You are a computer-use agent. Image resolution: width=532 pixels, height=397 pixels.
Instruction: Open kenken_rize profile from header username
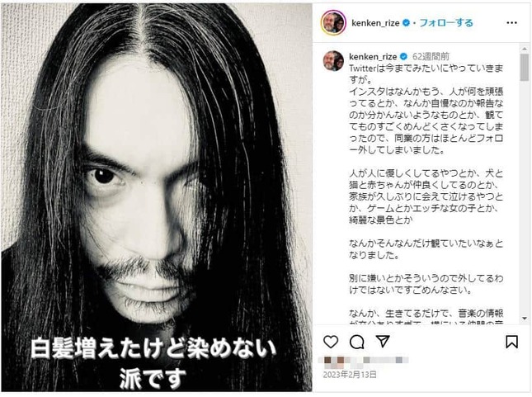pos(375,23)
